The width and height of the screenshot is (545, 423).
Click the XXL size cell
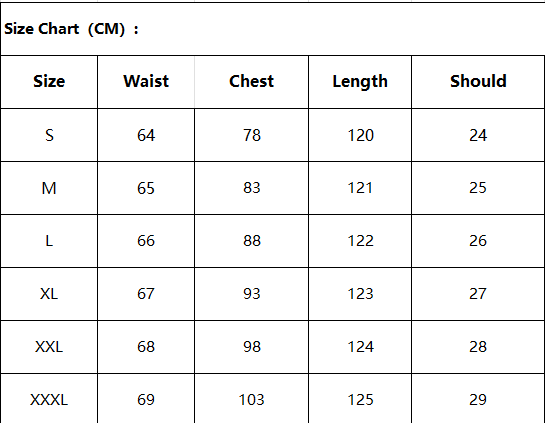click(49, 347)
